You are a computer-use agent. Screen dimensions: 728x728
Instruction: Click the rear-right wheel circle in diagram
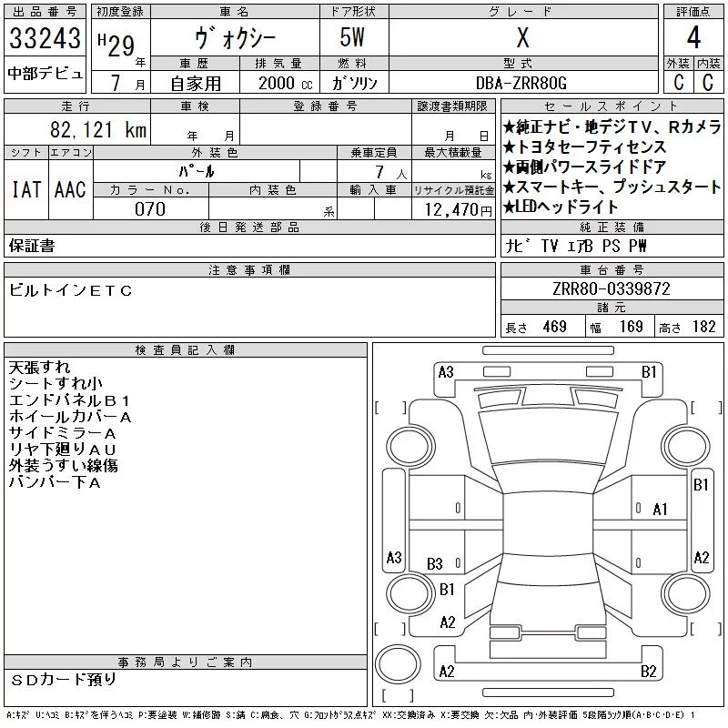[x=686, y=593]
